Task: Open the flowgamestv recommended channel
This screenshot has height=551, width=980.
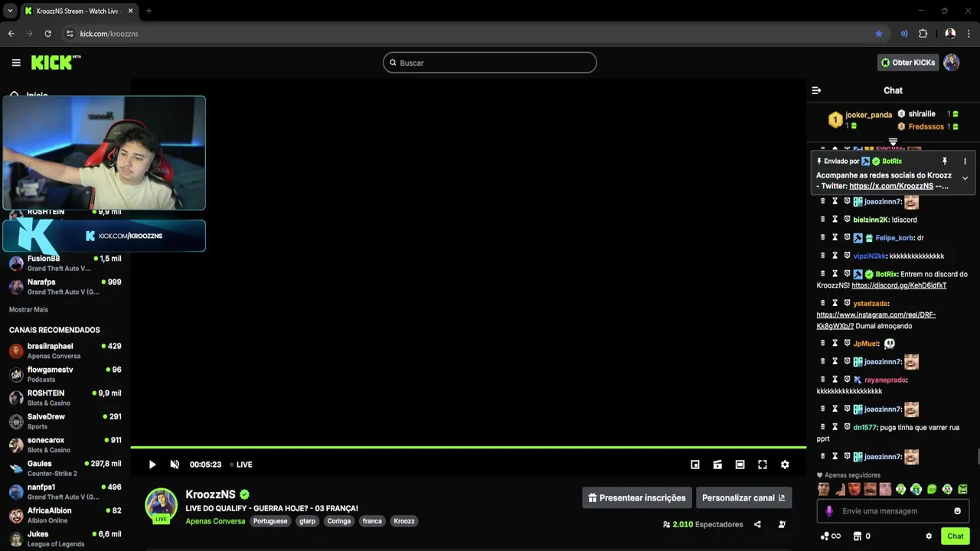Action: click(x=65, y=374)
